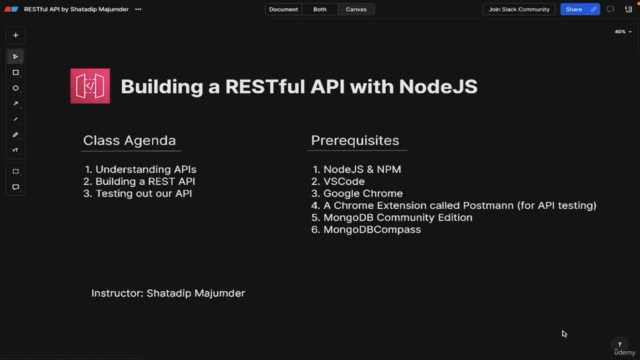Viewport: 640px width, 360px height.
Task: Select the pen freehand tool
Action: [16, 135]
